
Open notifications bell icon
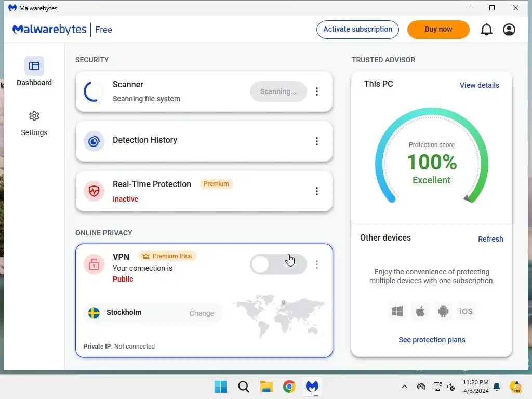[486, 30]
